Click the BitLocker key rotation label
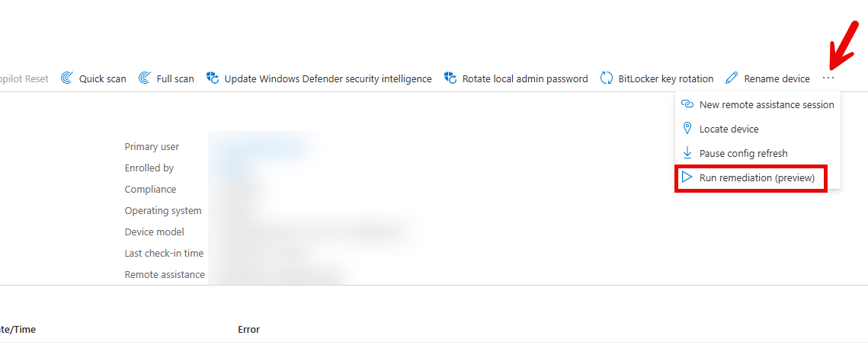The width and height of the screenshot is (868, 361). point(665,78)
